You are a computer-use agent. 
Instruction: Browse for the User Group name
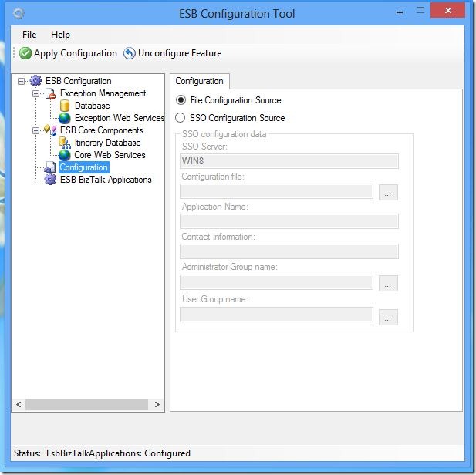(388, 317)
